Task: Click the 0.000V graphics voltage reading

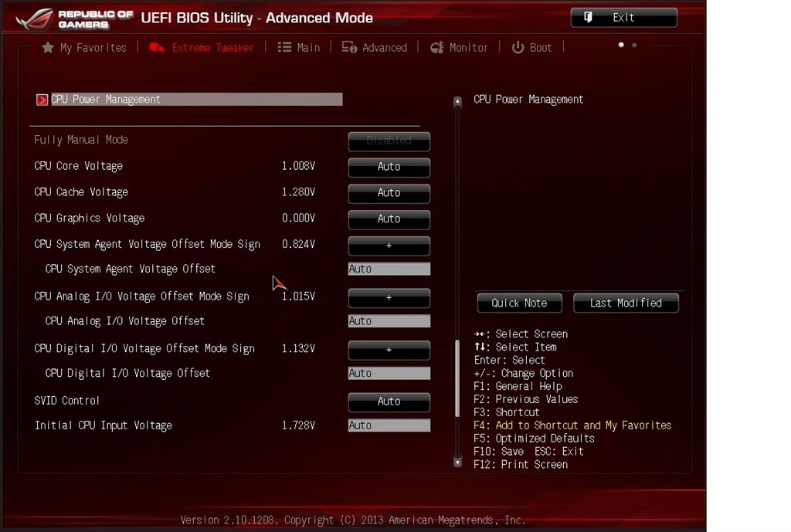Action: (x=298, y=219)
